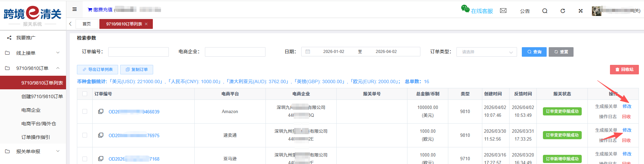Open the 订单类型 dropdown

[x=486, y=52]
